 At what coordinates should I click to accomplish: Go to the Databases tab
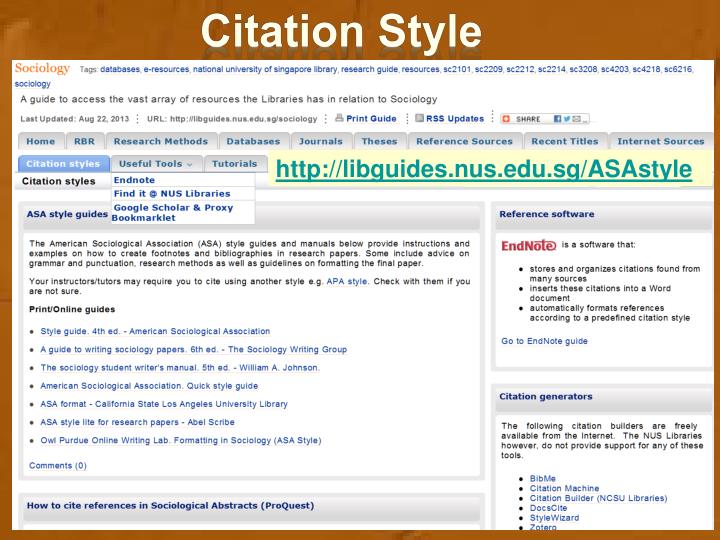[x=253, y=141]
